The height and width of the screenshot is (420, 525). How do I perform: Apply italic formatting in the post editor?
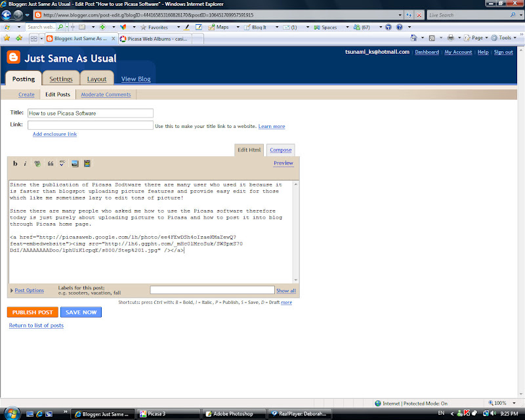(x=25, y=163)
